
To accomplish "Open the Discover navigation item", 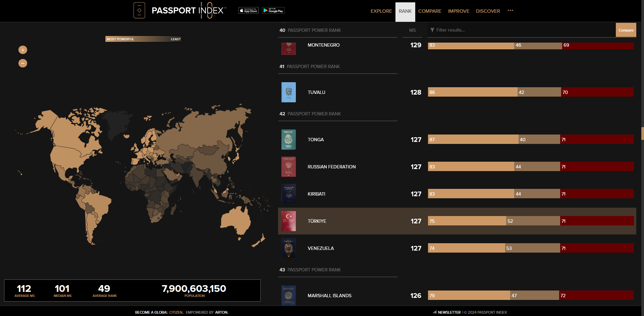I will click(488, 11).
